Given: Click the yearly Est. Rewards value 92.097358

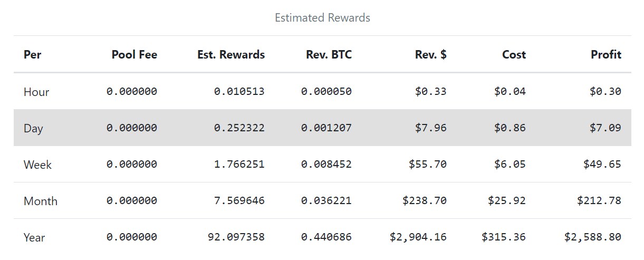Looking at the screenshot, I should pyautogui.click(x=236, y=237).
